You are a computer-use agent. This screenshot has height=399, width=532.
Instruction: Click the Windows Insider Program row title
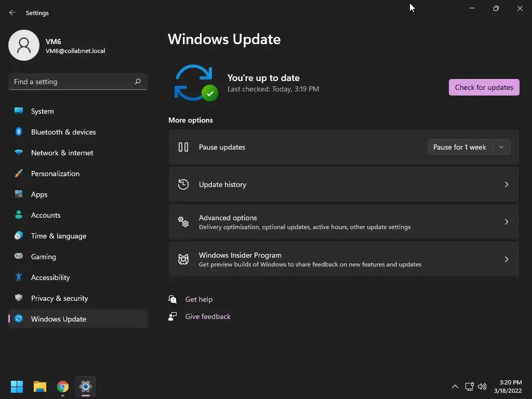tap(240, 255)
